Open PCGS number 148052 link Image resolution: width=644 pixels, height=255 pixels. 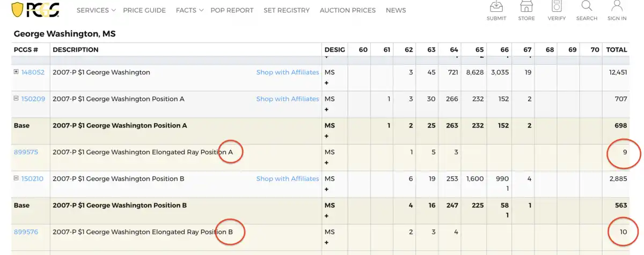33,72
